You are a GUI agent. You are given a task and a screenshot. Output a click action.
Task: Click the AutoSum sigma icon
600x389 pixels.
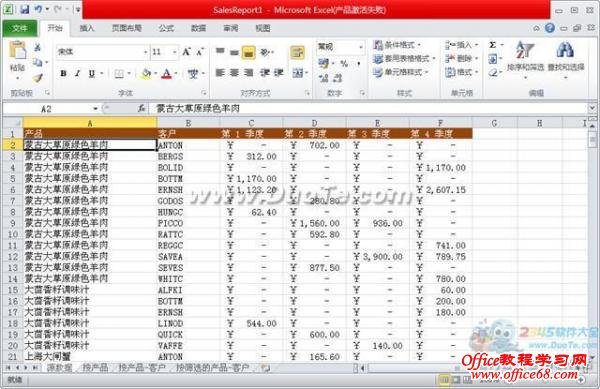coord(493,45)
